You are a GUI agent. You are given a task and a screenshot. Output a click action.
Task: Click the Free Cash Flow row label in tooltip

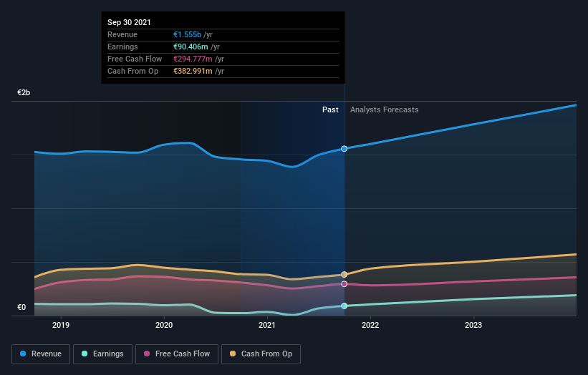pyautogui.click(x=135, y=59)
